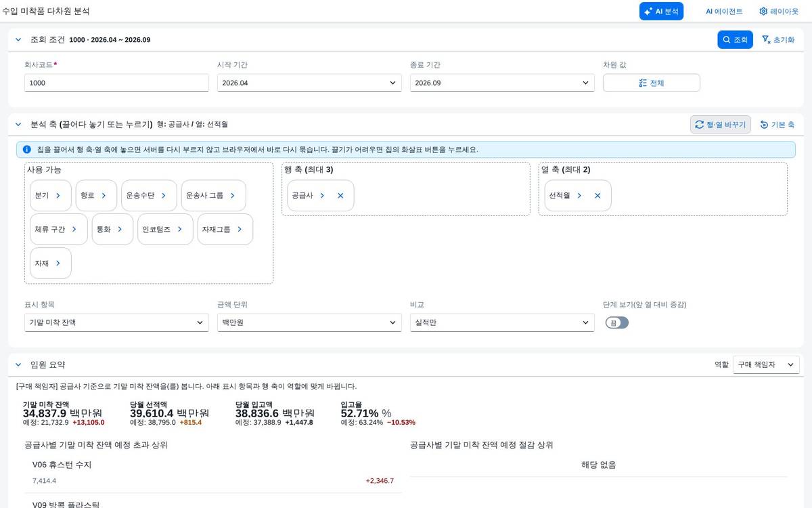Click the 전체 dimension value button
This screenshot has height=508, width=812.
point(651,83)
